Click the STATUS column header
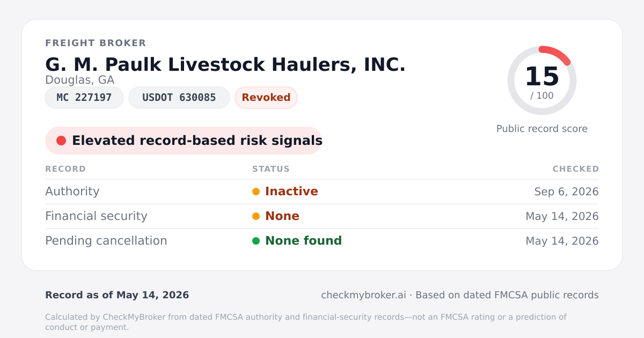This screenshot has height=338, width=644. coord(271,169)
